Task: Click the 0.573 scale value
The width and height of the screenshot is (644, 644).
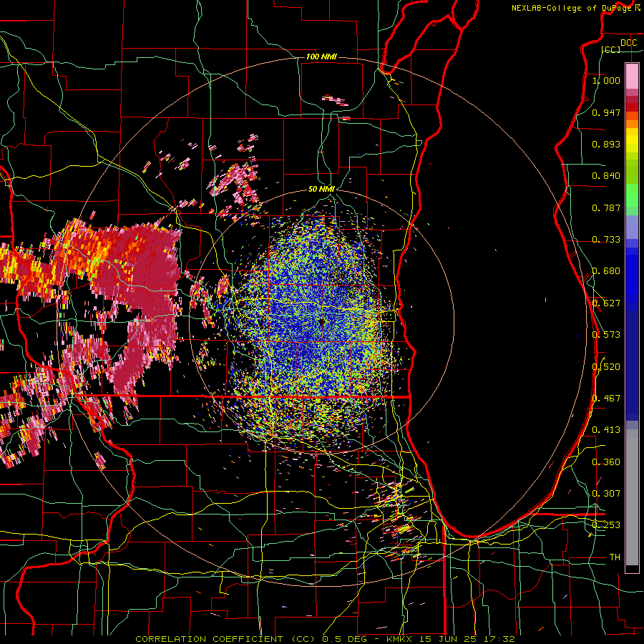Action: [x=606, y=335]
